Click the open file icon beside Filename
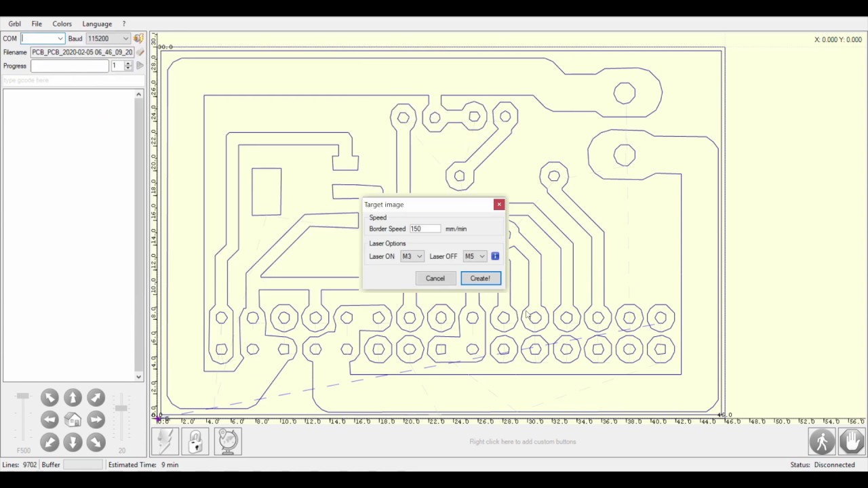 (140, 52)
